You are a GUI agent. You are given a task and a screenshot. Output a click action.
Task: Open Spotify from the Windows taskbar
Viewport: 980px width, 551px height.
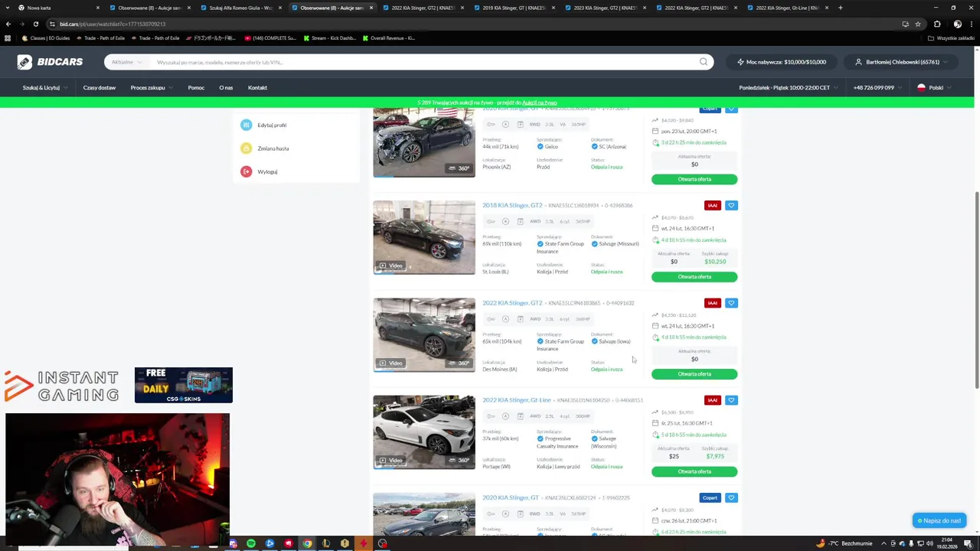[251, 543]
